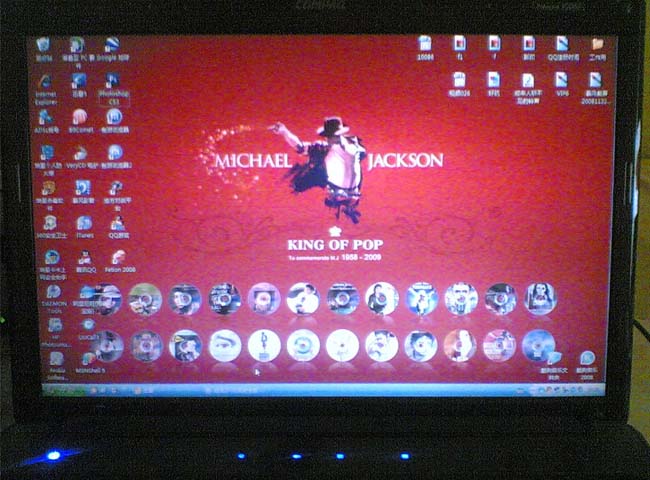Launch iTunes from the desktop

(84, 224)
